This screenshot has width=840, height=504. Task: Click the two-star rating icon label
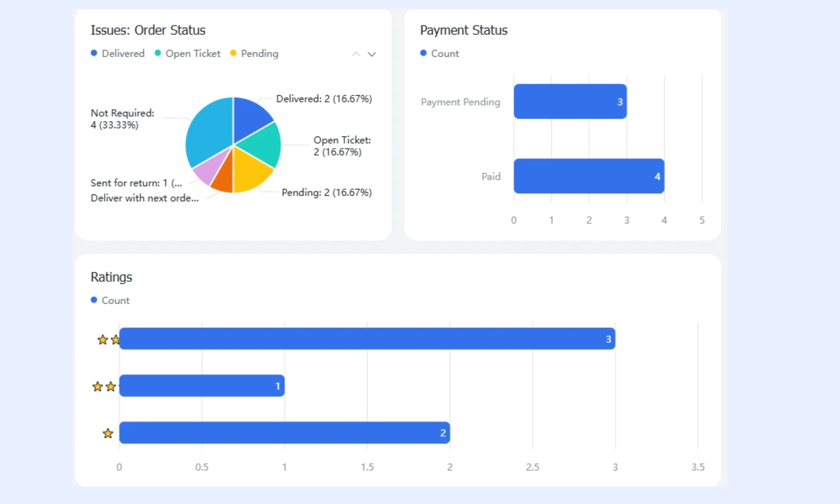pyautogui.click(x=105, y=386)
